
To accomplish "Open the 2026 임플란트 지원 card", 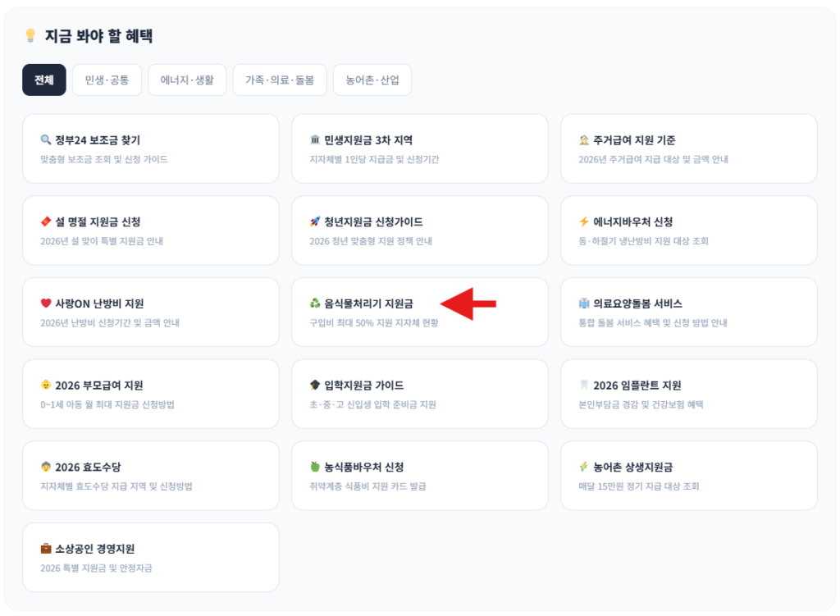I will (689, 394).
